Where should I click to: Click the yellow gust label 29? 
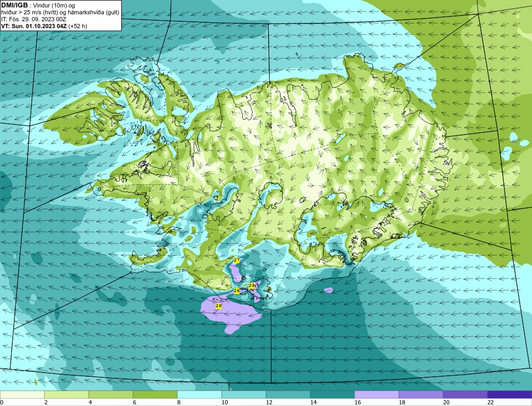click(252, 286)
